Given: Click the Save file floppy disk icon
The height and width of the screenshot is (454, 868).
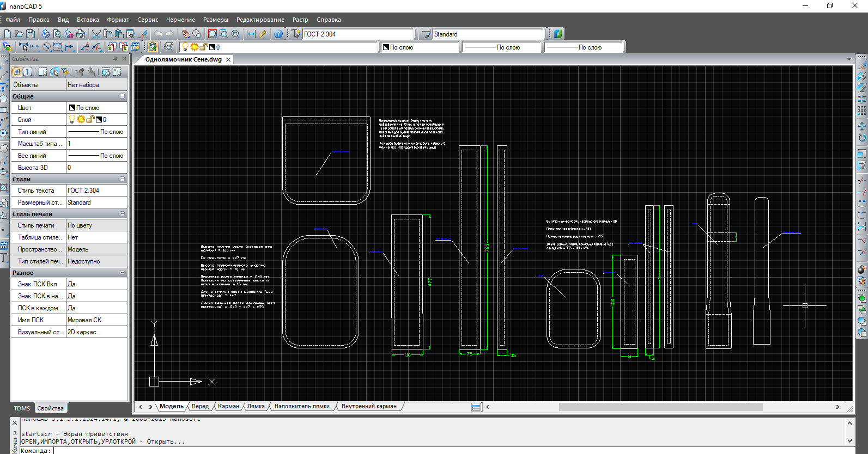Looking at the screenshot, I should pos(31,34).
